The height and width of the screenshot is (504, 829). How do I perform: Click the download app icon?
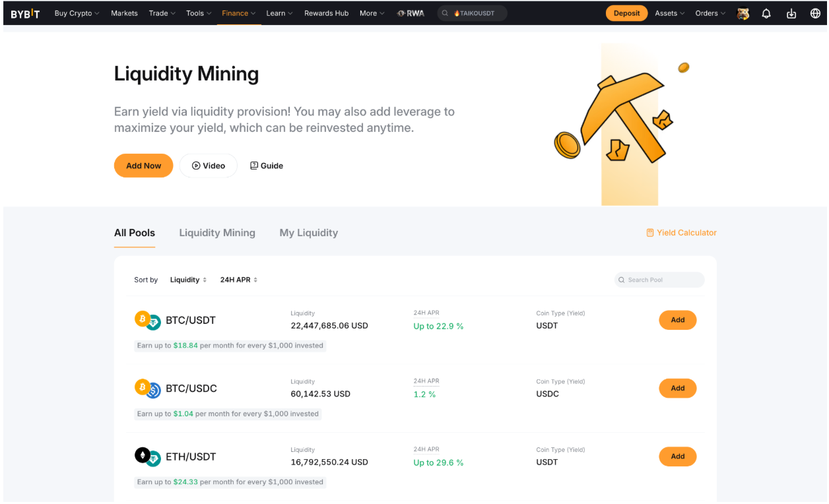791,13
